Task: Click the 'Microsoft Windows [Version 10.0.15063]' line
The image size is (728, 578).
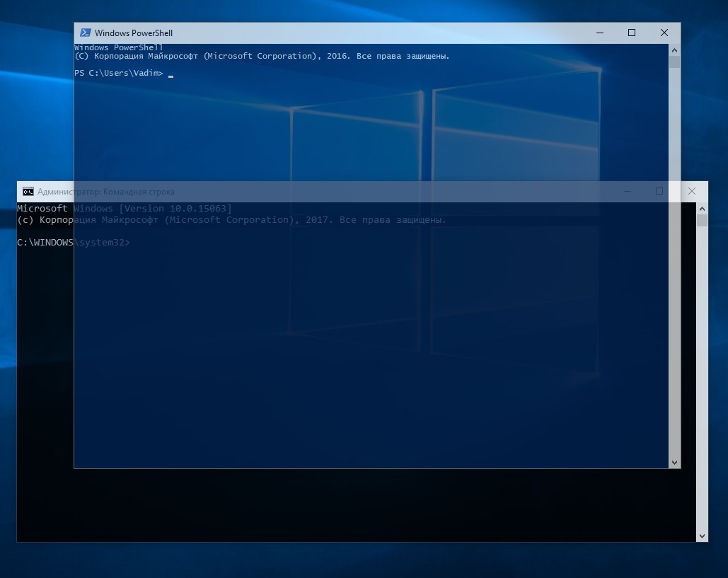Action: click(x=124, y=209)
